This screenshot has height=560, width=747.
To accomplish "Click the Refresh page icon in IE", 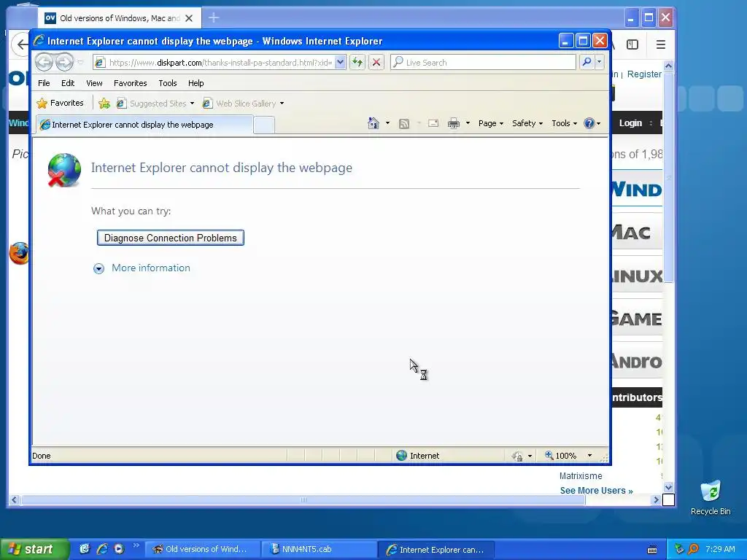I will (x=357, y=62).
